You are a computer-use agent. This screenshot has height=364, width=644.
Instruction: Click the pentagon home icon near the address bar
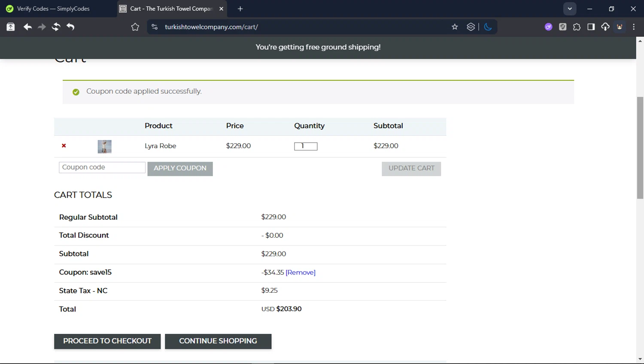135,27
